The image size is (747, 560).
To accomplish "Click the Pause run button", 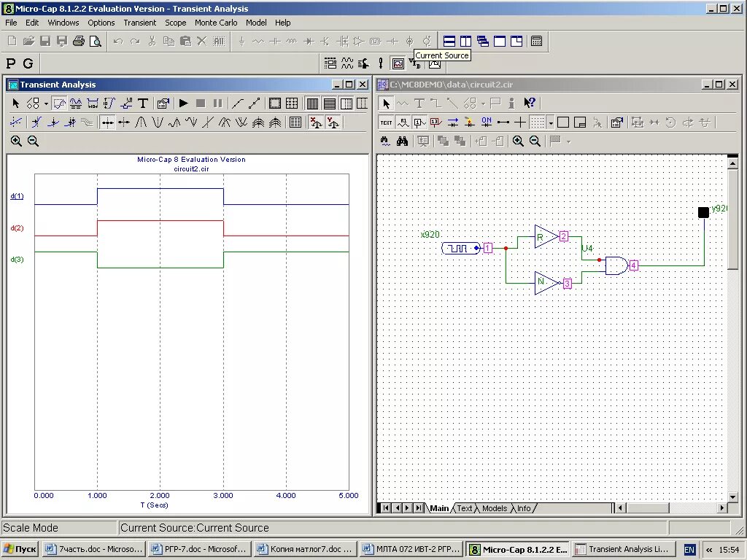I will [217, 104].
